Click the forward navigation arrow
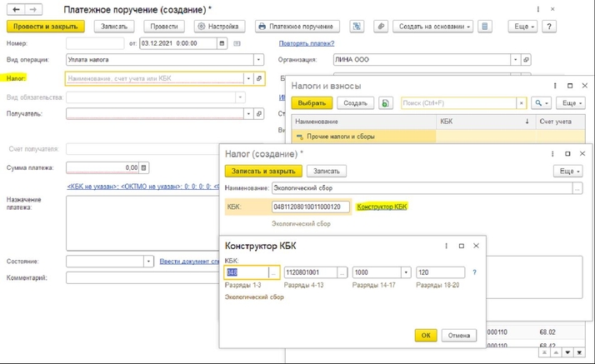 coord(31,8)
